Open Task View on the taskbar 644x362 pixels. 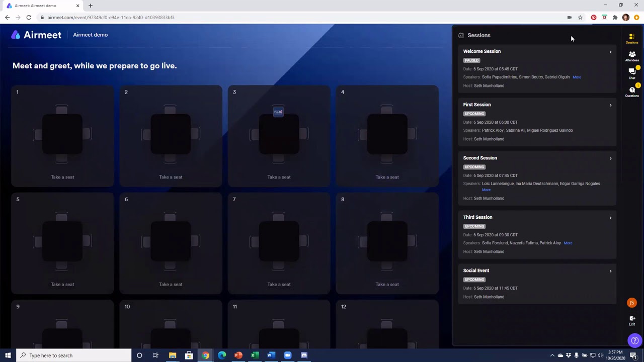coord(155,355)
